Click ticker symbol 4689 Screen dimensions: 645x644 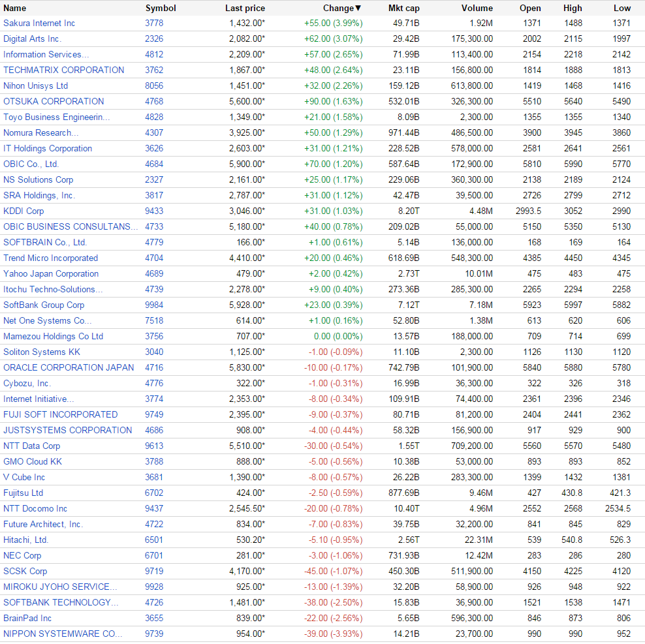point(154,273)
